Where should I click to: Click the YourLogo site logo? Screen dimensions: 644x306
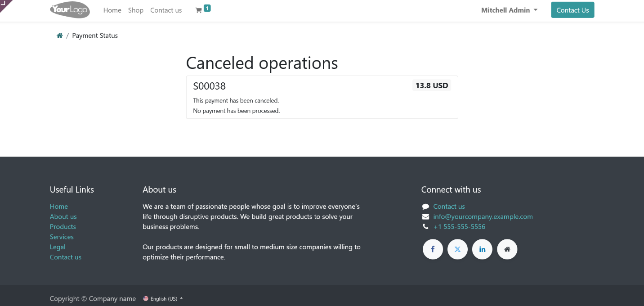tap(70, 10)
